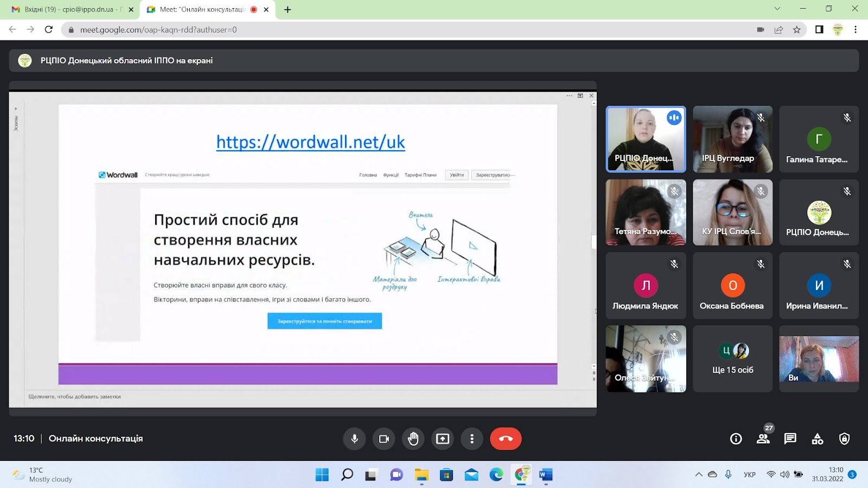Open the Windows Start menu

(x=322, y=475)
